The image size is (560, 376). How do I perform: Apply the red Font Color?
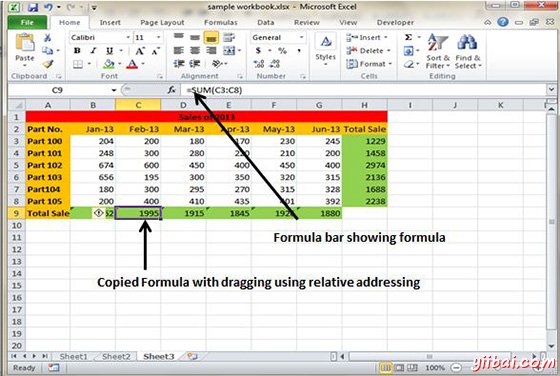click(132, 64)
